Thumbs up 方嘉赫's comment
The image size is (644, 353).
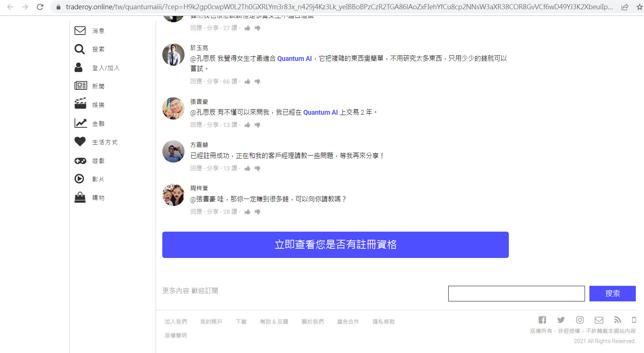coord(247,168)
